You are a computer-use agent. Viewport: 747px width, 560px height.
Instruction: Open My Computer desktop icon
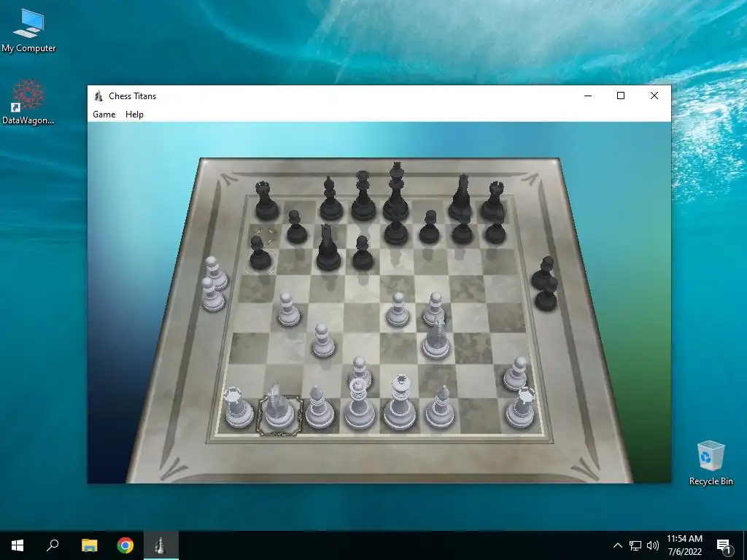coord(28,31)
